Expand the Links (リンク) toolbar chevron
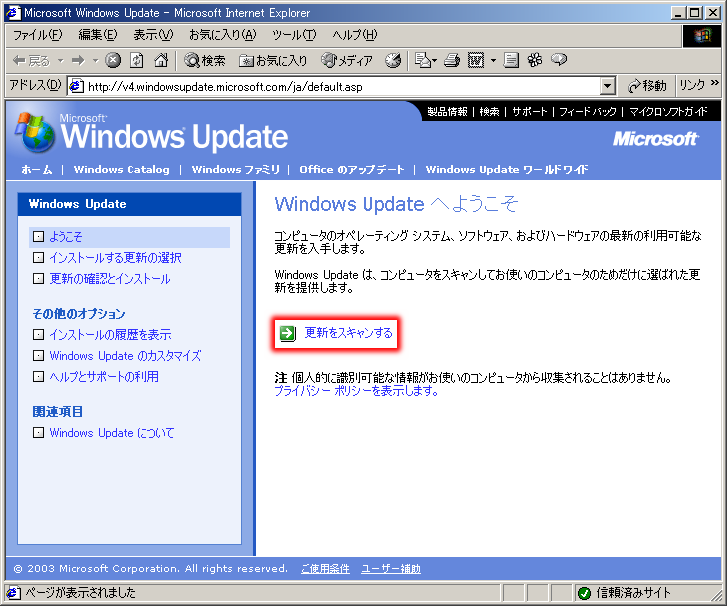The height and width of the screenshot is (606, 727). pyautogui.click(x=715, y=83)
